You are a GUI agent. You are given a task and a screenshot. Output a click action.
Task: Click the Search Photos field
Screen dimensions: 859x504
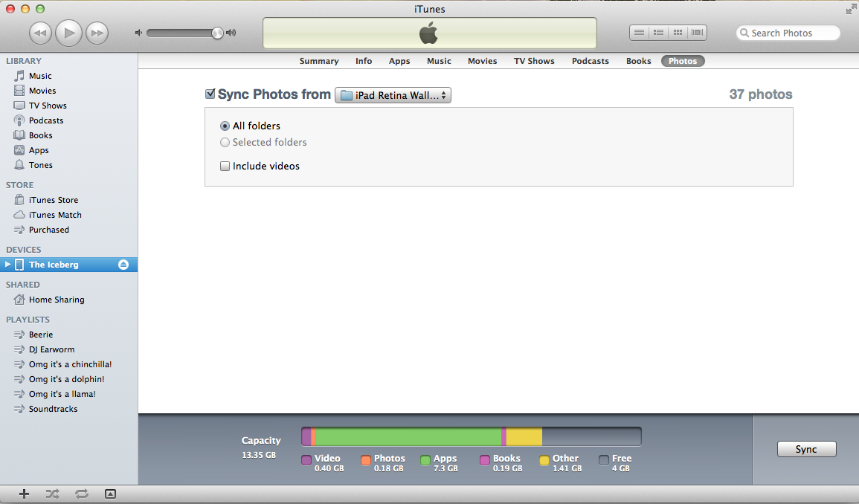788,33
